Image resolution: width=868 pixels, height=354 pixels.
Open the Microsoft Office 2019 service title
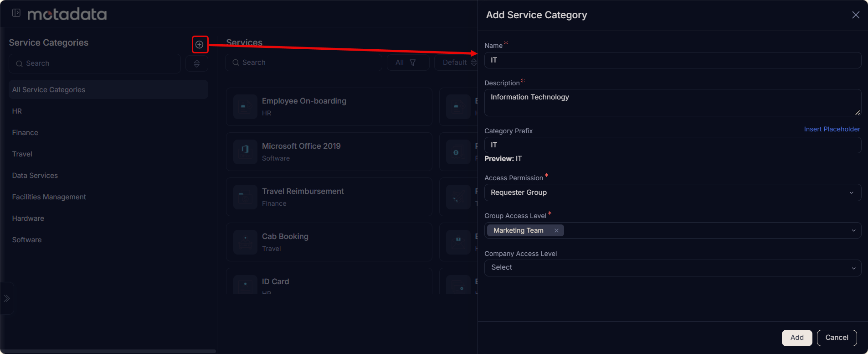[301, 146]
